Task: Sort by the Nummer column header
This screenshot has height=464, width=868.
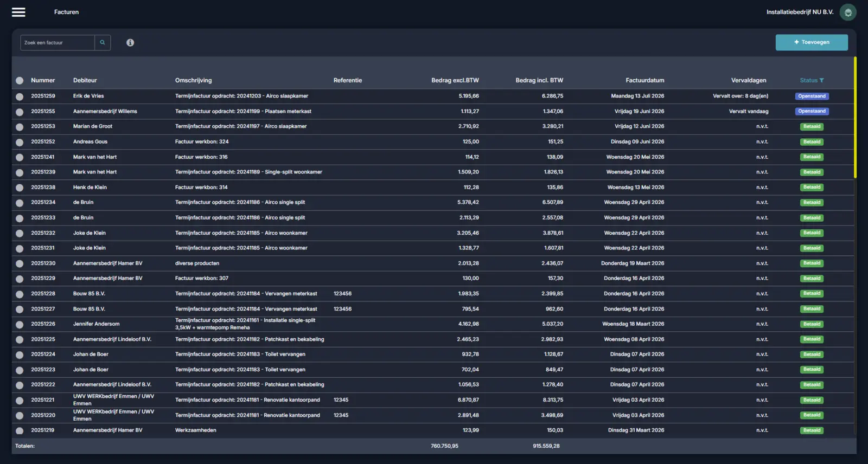Action: click(x=43, y=80)
